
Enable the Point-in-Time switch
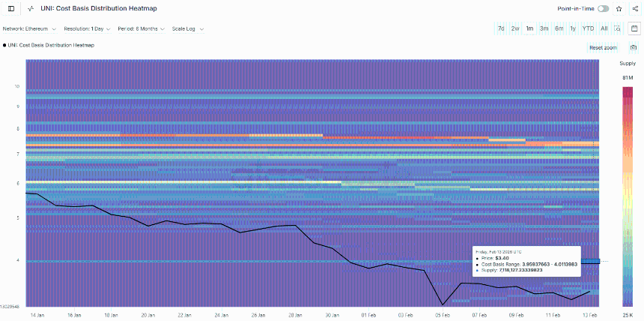pos(603,10)
